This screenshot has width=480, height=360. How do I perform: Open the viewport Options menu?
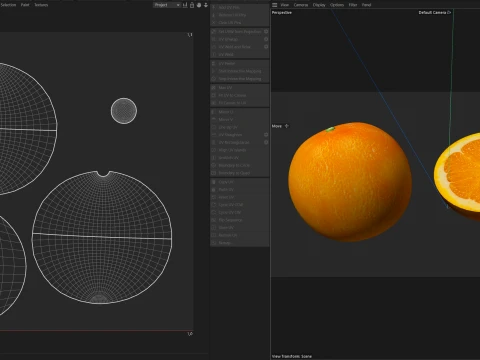337,5
